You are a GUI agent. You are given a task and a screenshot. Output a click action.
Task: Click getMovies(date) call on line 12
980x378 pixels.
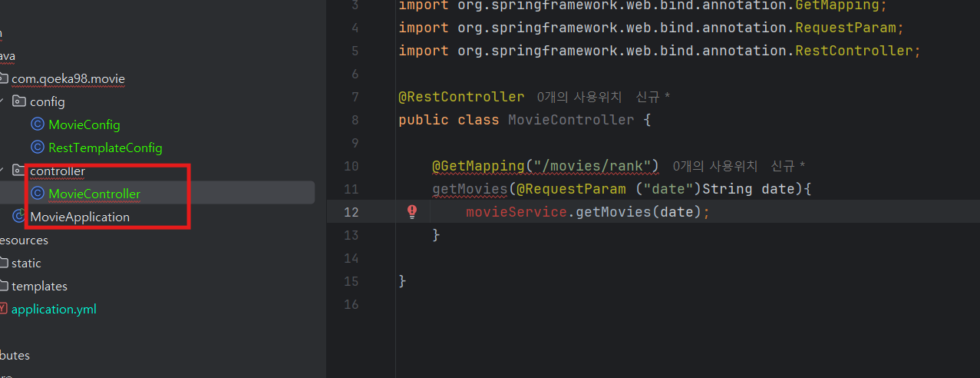tap(638, 211)
